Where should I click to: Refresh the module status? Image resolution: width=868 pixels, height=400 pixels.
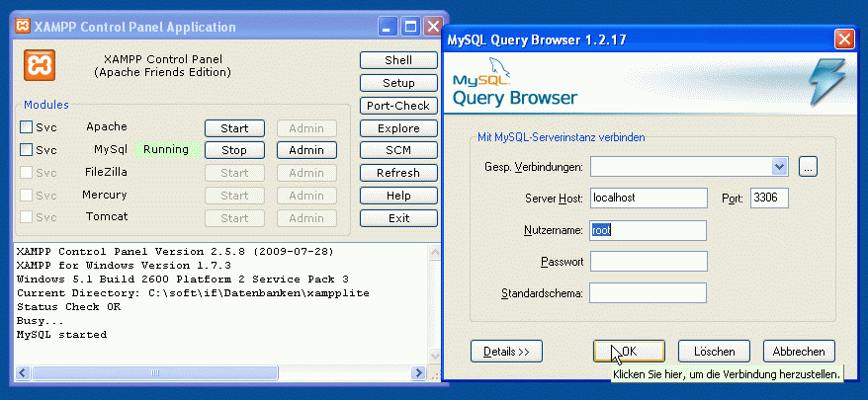397,173
